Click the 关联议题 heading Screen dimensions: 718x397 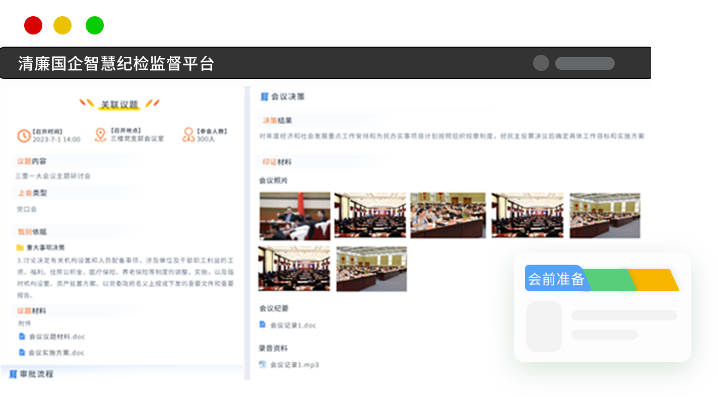[x=119, y=104]
